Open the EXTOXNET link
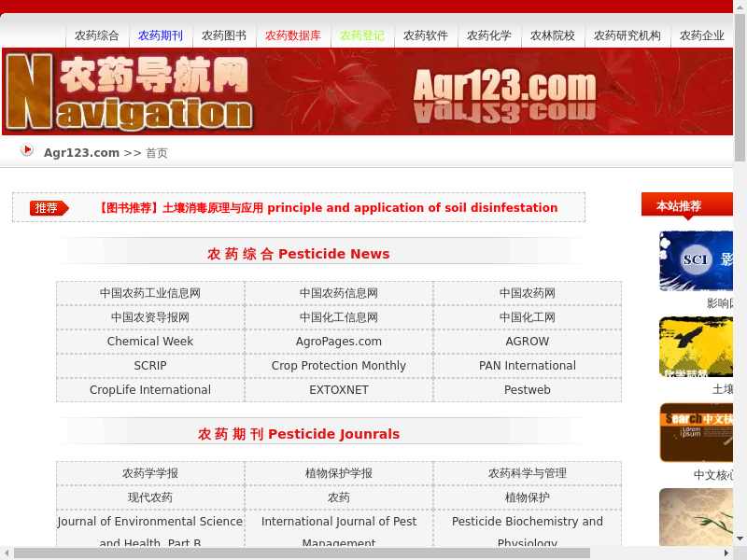 [x=339, y=390]
